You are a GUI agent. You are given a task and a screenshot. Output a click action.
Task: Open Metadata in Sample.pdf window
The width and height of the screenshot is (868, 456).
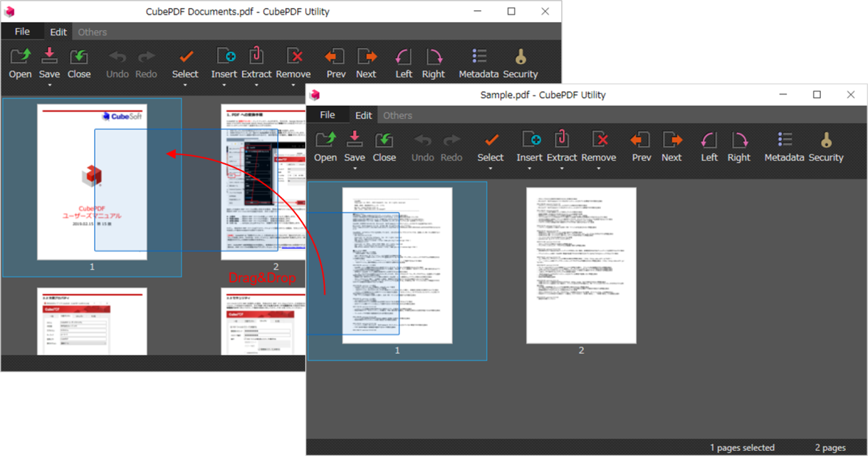(x=785, y=139)
